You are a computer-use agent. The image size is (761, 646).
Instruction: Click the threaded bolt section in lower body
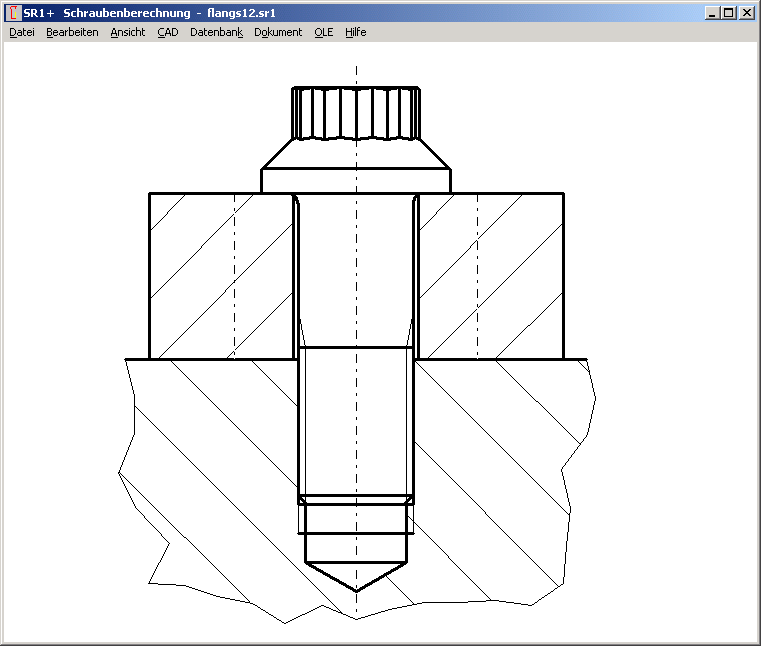[x=356, y=420]
